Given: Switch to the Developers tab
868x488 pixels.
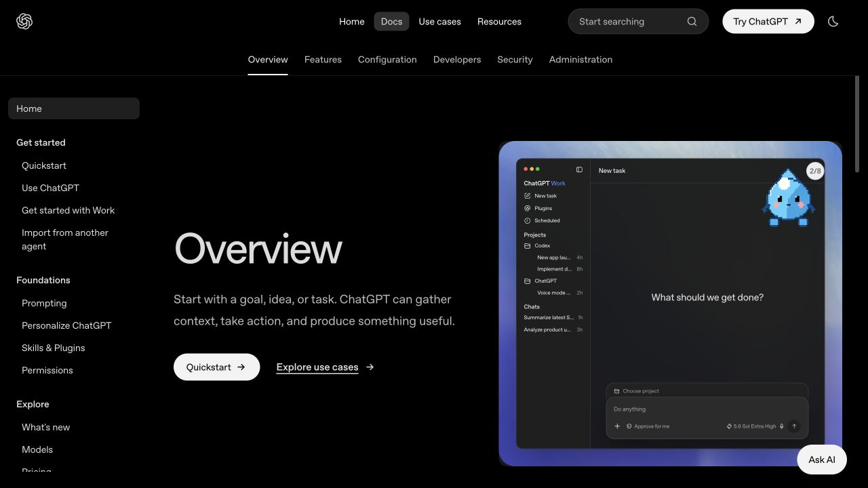Looking at the screenshot, I should tap(457, 60).
